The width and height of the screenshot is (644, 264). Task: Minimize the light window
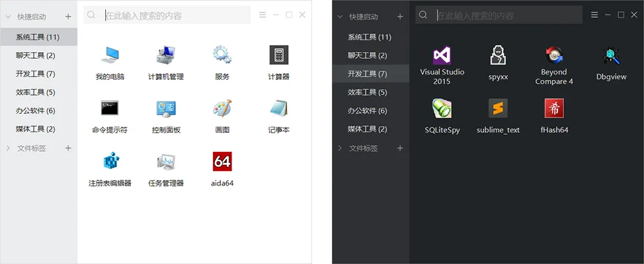coord(276,15)
